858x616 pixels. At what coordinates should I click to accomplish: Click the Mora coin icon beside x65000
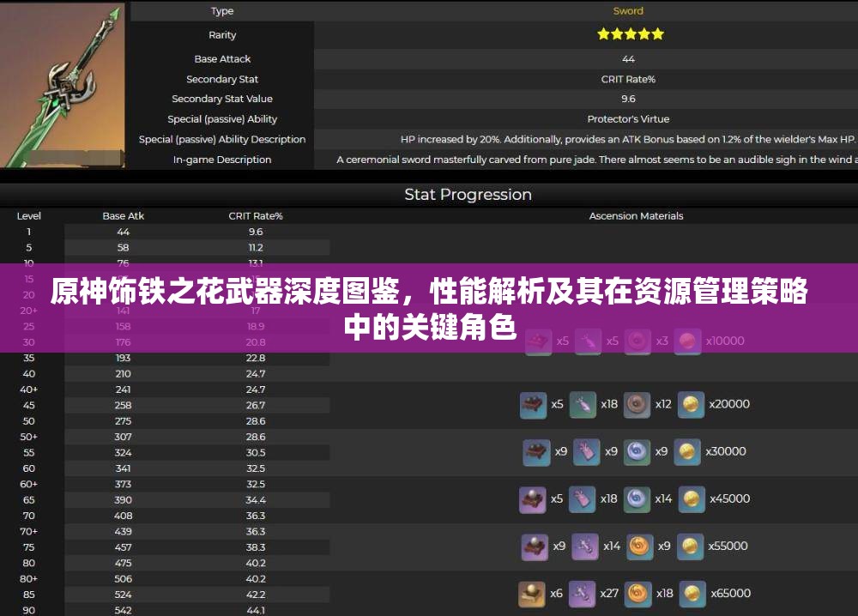point(692,594)
